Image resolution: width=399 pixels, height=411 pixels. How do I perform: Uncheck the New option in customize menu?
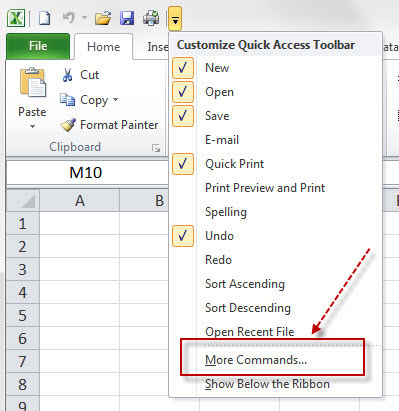click(x=183, y=68)
